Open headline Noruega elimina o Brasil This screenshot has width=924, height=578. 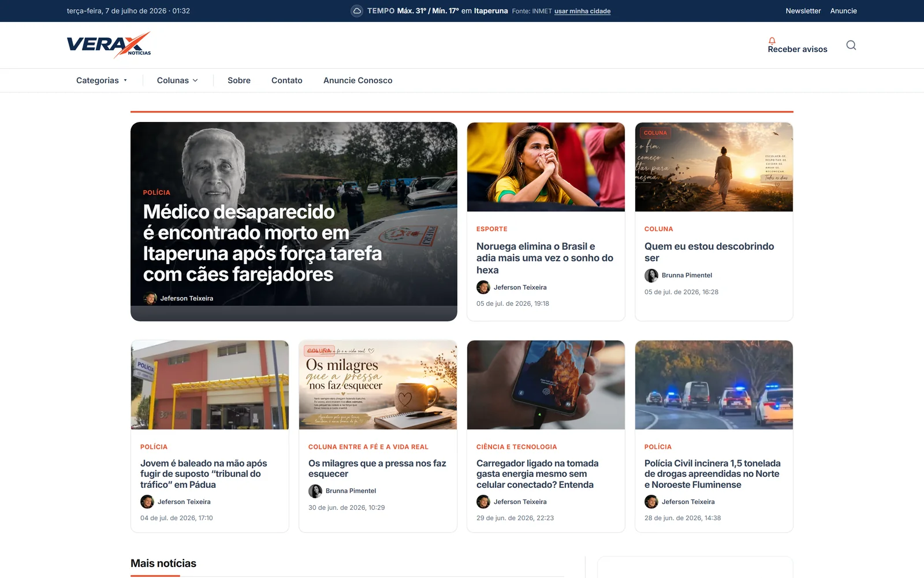(545, 258)
